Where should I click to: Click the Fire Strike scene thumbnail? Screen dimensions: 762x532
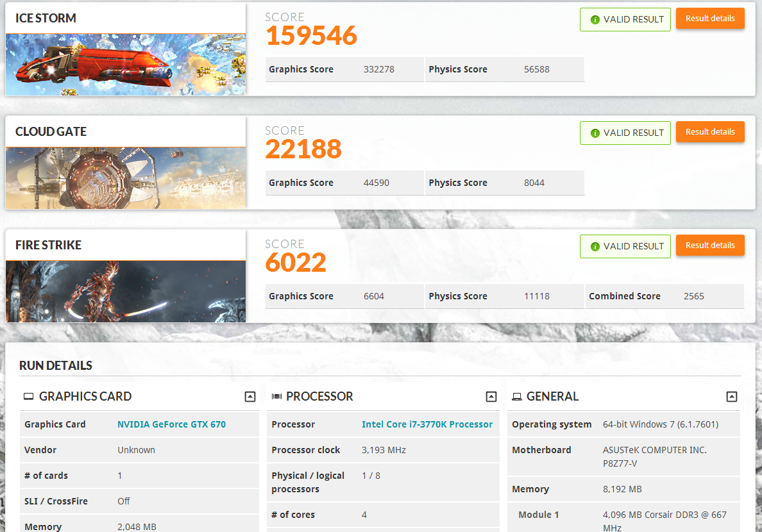(x=125, y=292)
